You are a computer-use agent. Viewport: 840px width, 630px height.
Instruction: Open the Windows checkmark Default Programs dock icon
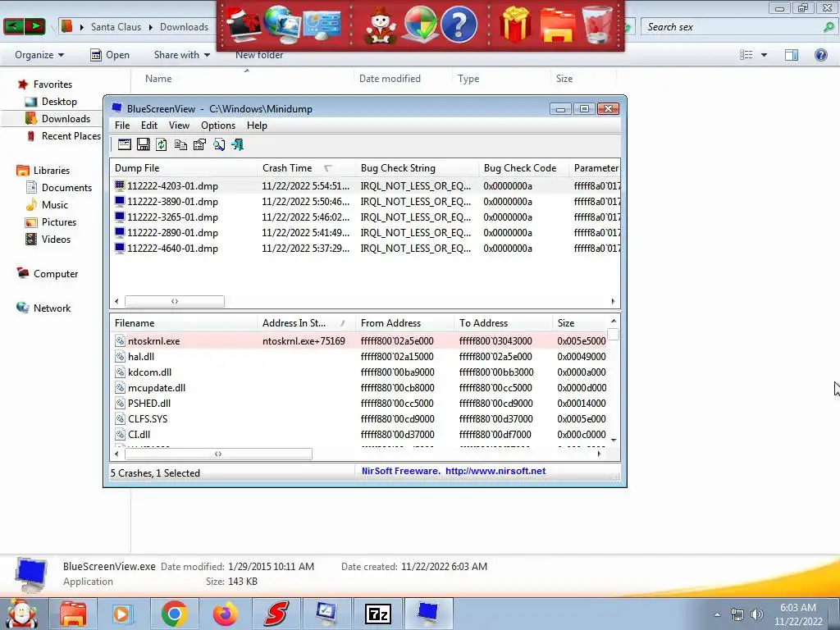tap(421, 25)
